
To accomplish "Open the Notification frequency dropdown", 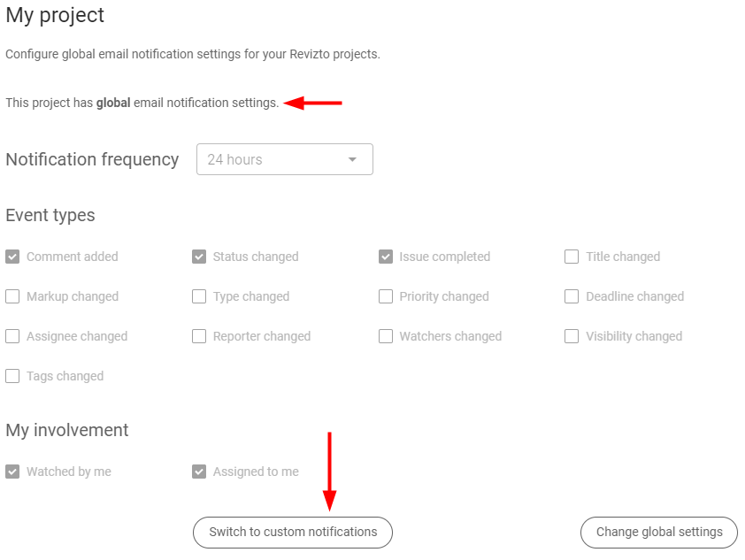I will pyautogui.click(x=284, y=159).
